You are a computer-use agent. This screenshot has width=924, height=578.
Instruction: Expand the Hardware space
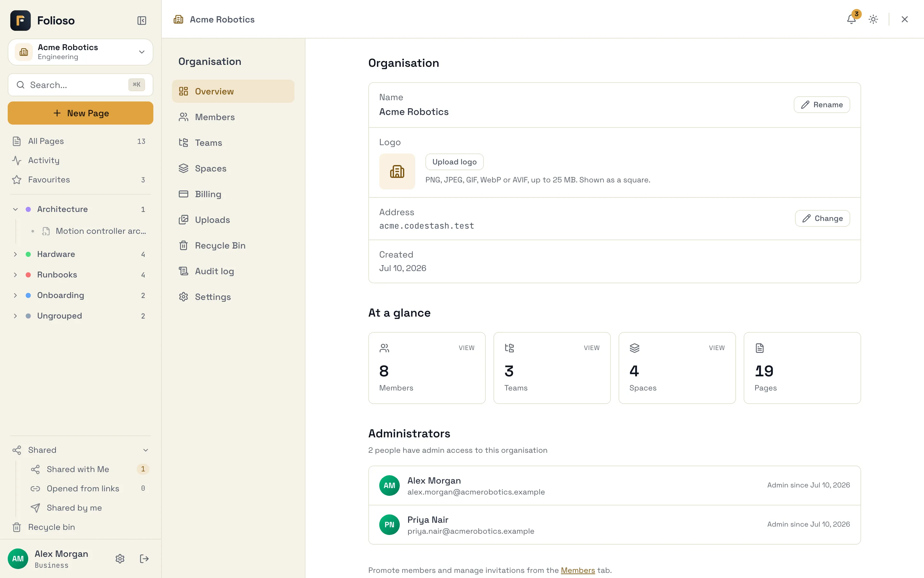click(x=15, y=254)
